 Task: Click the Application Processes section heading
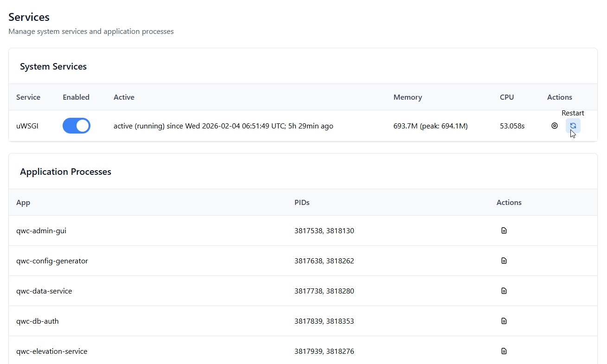coord(65,172)
